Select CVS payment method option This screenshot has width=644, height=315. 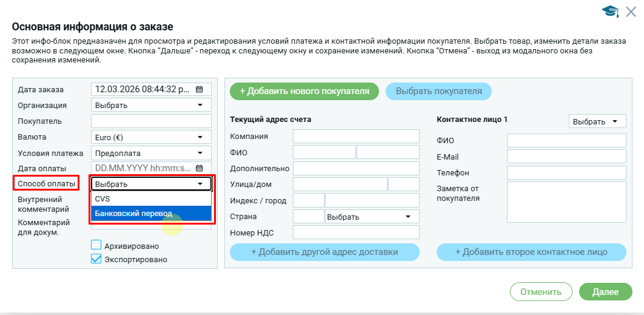(x=151, y=198)
